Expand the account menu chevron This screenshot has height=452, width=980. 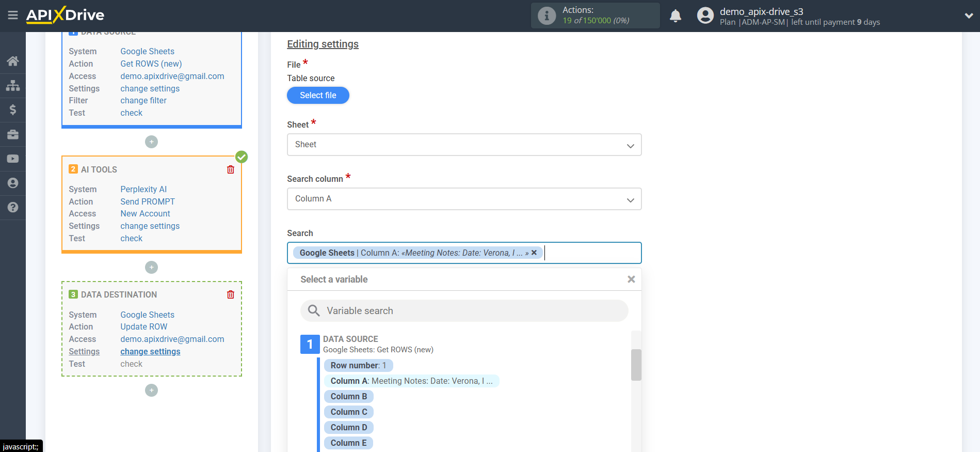pyautogui.click(x=969, y=16)
